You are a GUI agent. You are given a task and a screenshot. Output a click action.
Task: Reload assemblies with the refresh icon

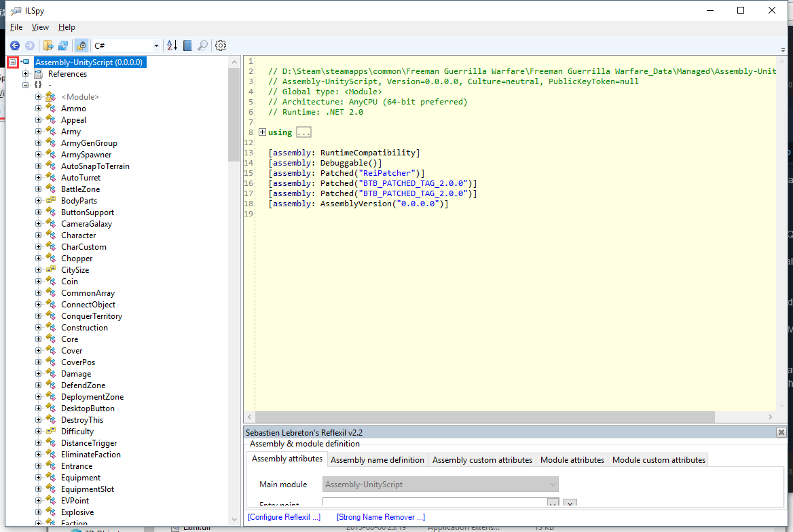63,45
